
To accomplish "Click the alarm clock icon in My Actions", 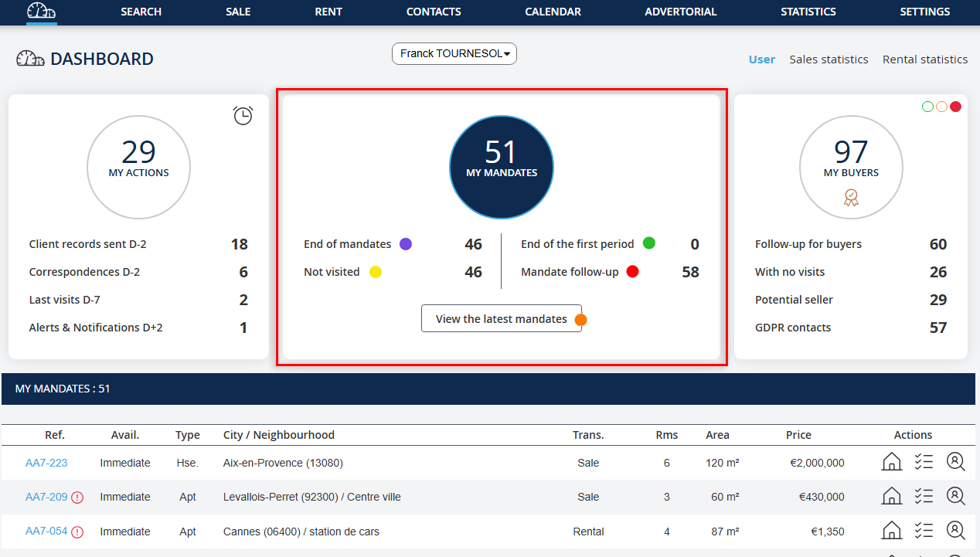I will pos(243,116).
